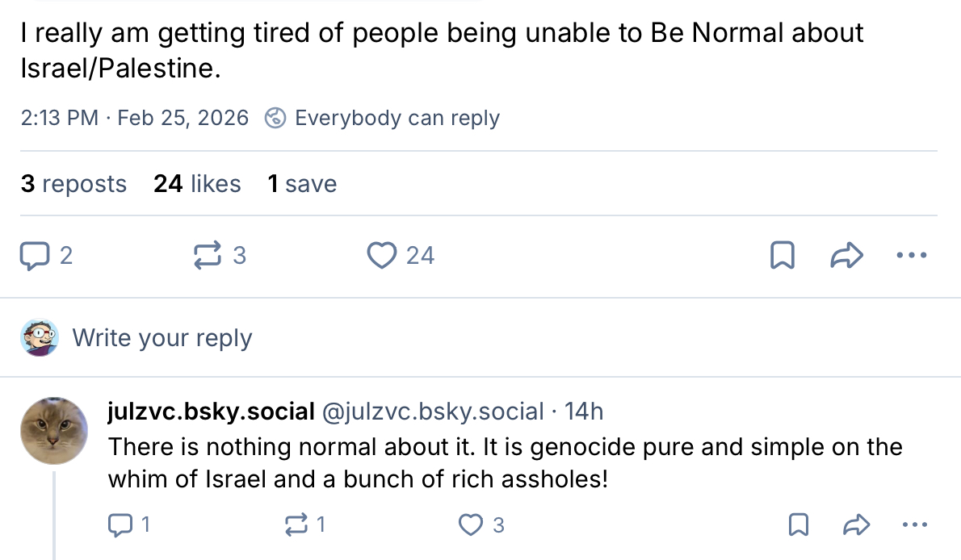This screenshot has width=961, height=560.
Task: Click the cat avatar of julzvc
Action: [x=53, y=431]
